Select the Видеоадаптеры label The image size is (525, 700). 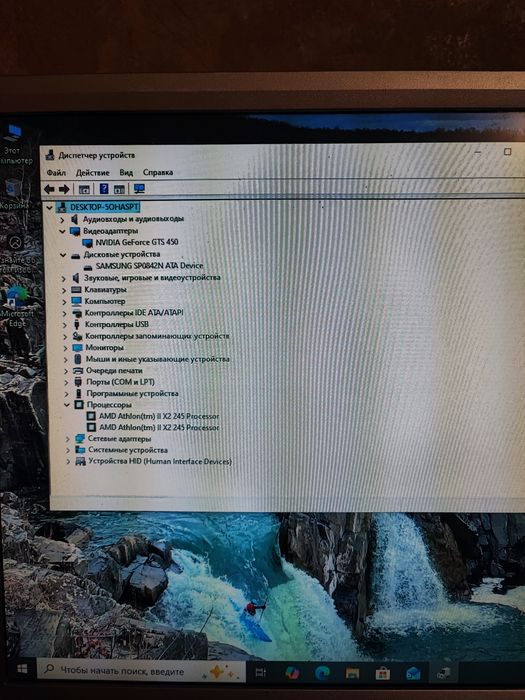(110, 231)
